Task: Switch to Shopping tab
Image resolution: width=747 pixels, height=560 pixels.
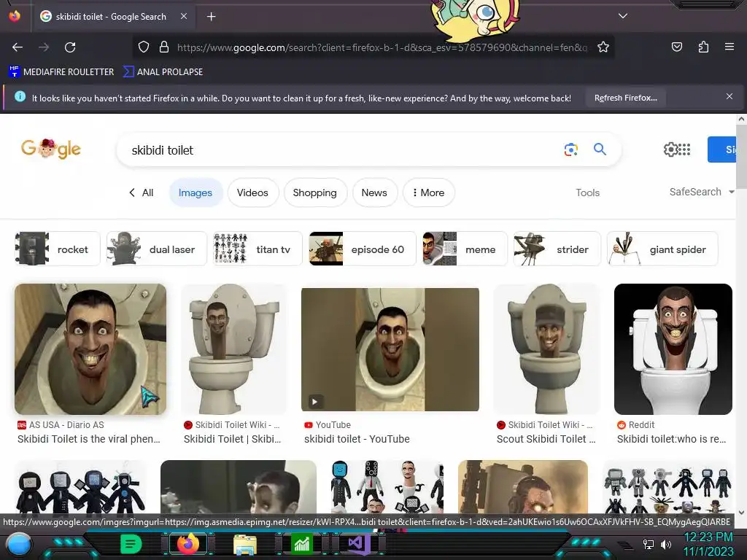Action: click(315, 192)
